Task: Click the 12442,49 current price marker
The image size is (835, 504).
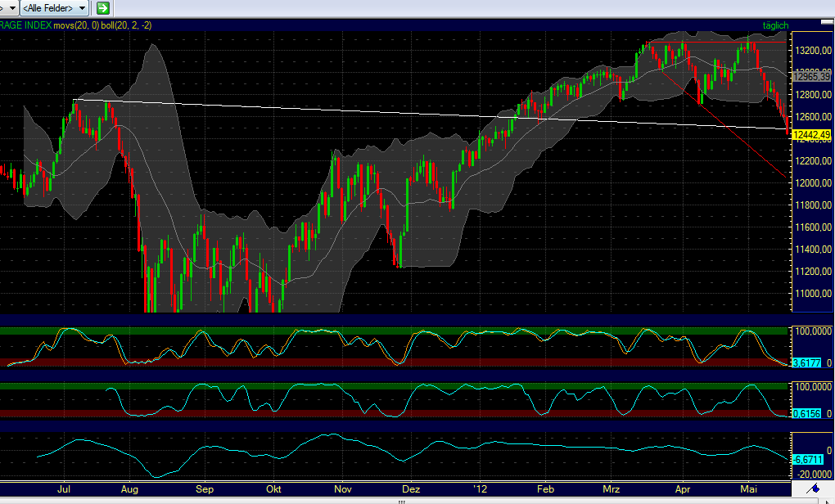Action: click(x=813, y=136)
